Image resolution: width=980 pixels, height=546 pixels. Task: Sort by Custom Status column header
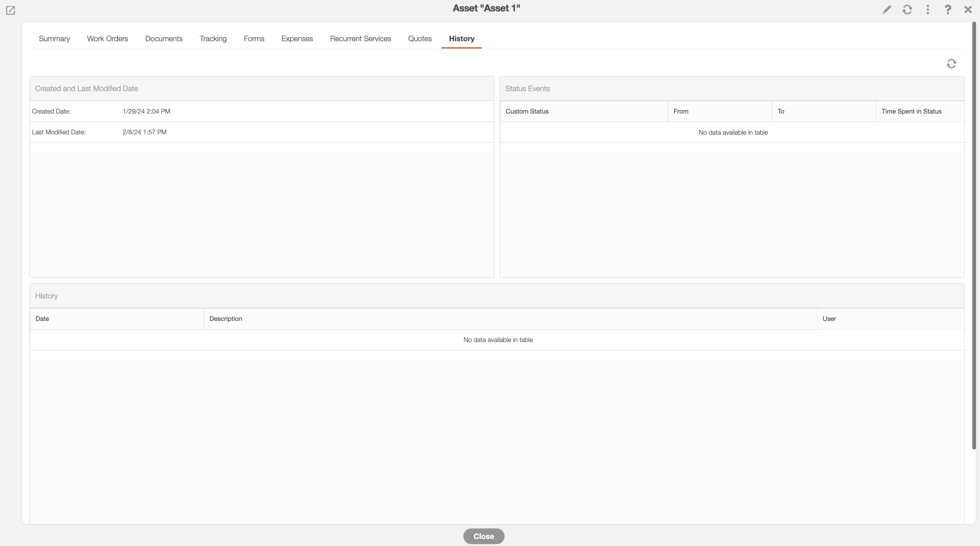pyautogui.click(x=527, y=112)
